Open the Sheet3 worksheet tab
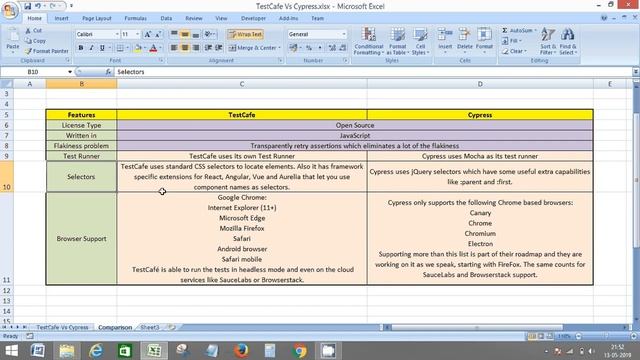This screenshot has width=640, height=360. (x=150, y=327)
